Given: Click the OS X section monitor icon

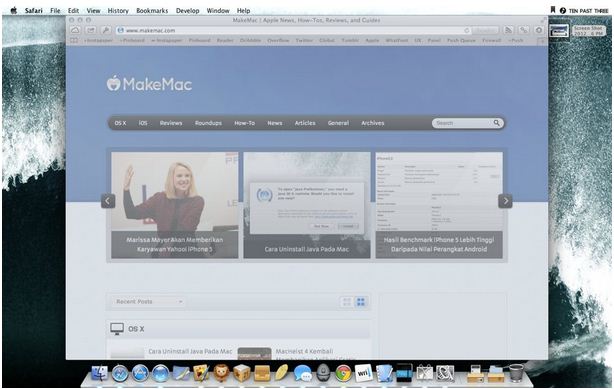Looking at the screenshot, I should click(x=117, y=329).
